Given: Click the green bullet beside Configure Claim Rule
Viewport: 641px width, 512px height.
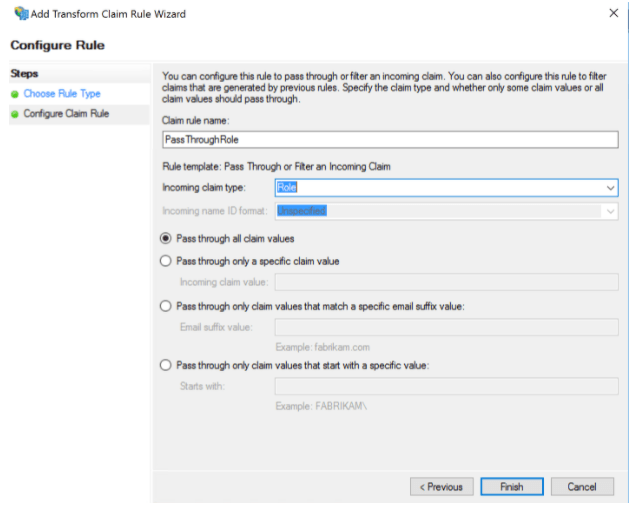Looking at the screenshot, I should pyautogui.click(x=15, y=114).
